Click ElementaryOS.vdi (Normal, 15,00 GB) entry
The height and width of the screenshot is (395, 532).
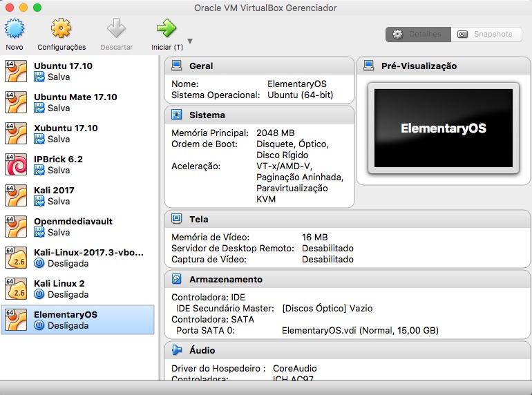pyautogui.click(x=361, y=331)
